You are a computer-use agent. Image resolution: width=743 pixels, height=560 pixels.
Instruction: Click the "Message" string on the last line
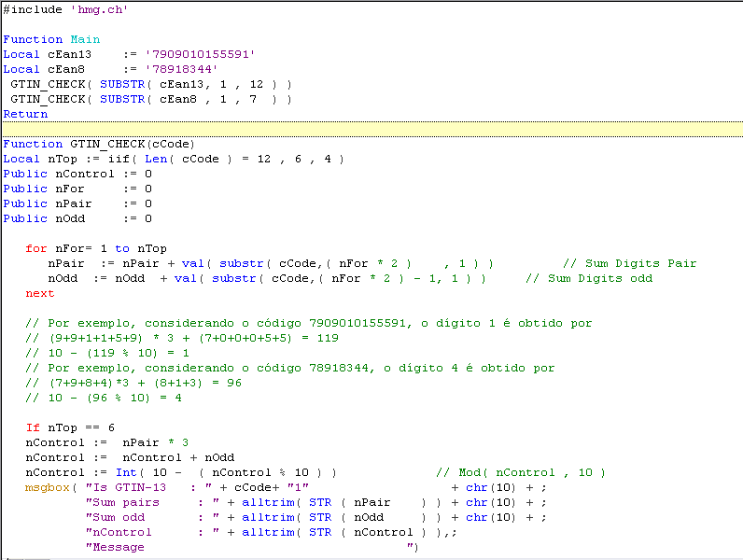click(x=115, y=547)
